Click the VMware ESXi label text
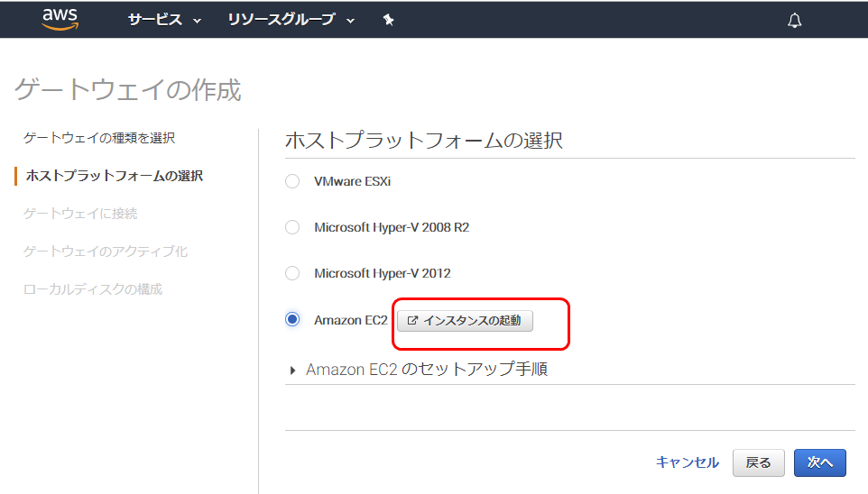This screenshot has width=868, height=494. coord(352,181)
